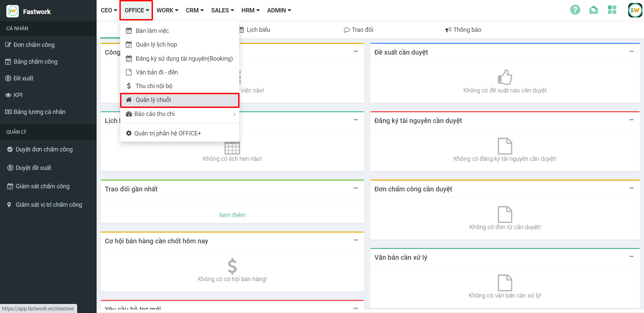The image size is (644, 313).
Task: Click the Xem thêm link
Action: (x=232, y=215)
